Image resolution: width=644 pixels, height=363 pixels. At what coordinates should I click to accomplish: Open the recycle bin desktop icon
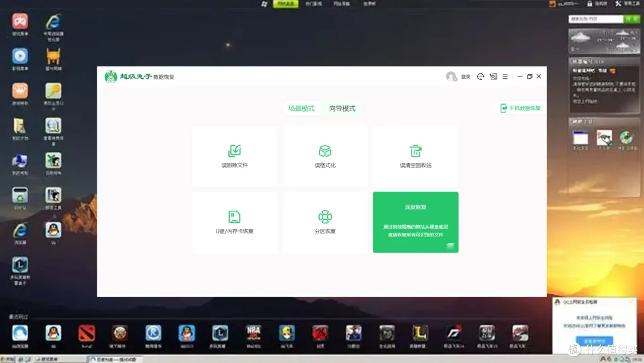[20, 195]
